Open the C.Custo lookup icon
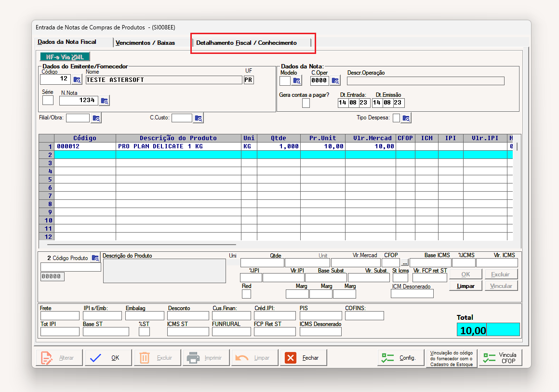Screen dimensions: 559x392 pos(199,118)
